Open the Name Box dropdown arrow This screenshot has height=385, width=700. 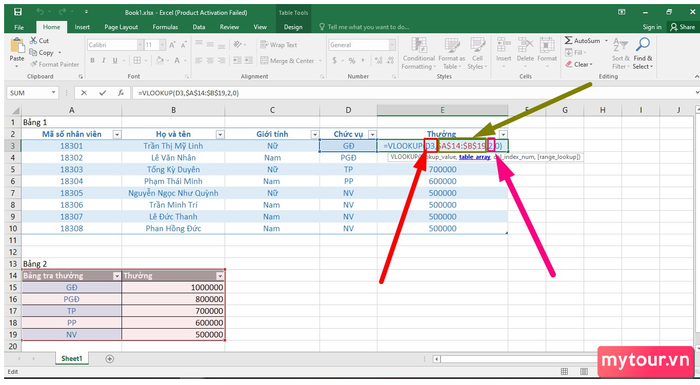[x=54, y=93]
